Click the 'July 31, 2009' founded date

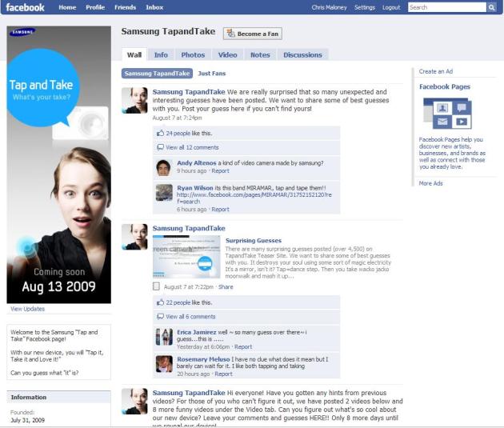[28, 420]
